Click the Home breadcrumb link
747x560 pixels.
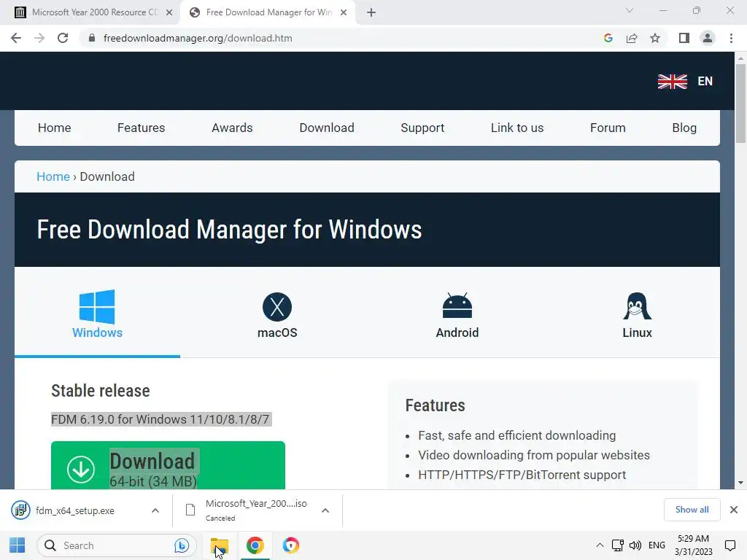pos(53,176)
